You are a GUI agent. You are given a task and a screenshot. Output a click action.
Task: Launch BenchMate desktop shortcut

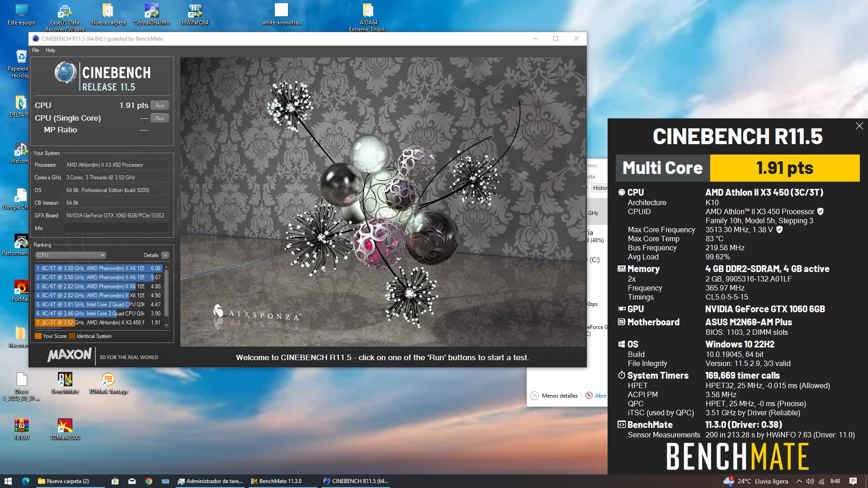point(65,383)
